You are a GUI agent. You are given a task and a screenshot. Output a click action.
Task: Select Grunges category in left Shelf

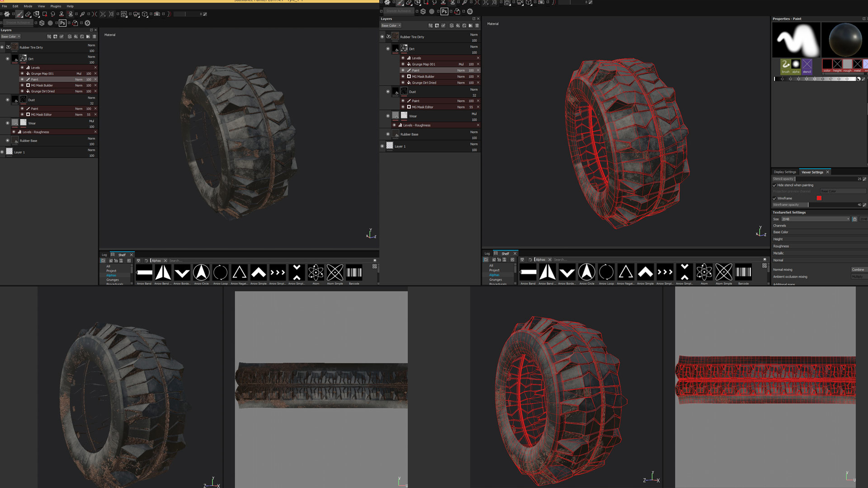113,280
